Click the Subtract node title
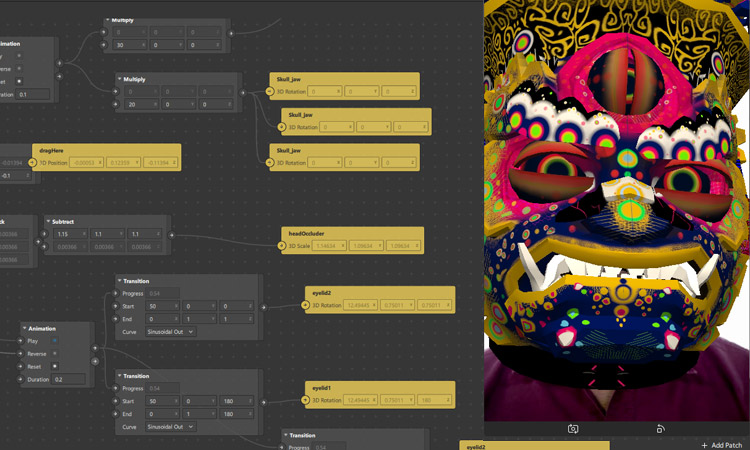The width and height of the screenshot is (750, 450). pos(63,221)
